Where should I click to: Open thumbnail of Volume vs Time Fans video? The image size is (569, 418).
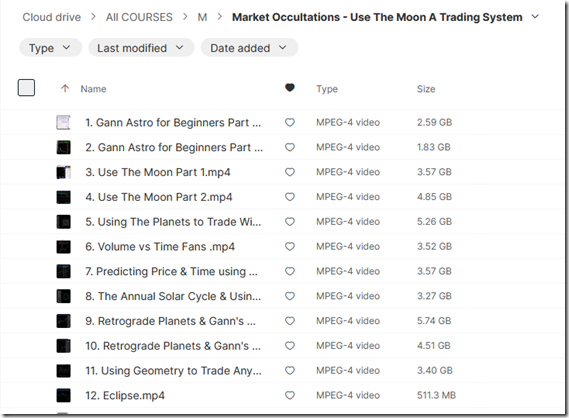point(64,247)
